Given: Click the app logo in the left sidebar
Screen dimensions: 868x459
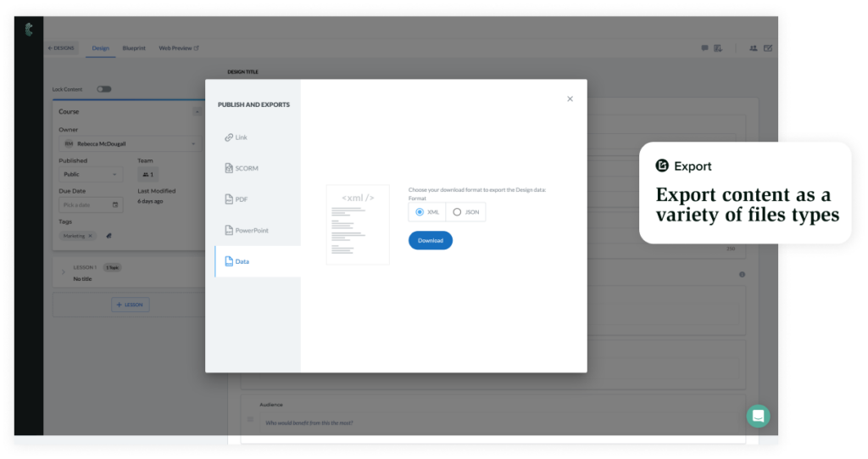Looking at the screenshot, I should 29,30.
